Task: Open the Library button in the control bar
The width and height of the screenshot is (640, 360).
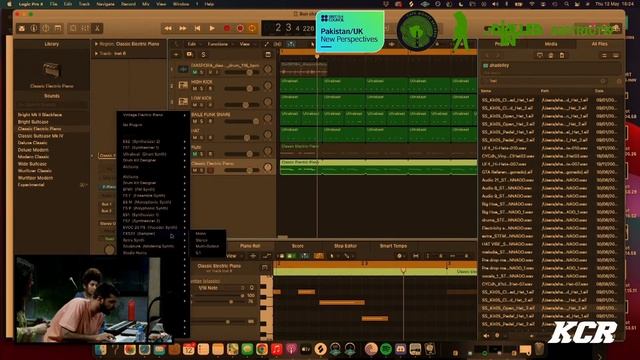Action: 22,28
